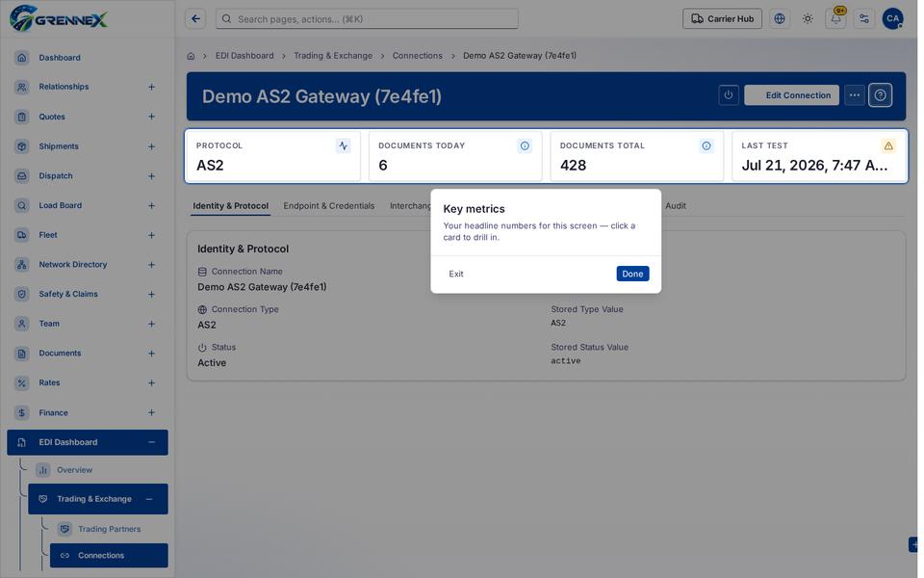This screenshot has height=578, width=924.
Task: Expand the Quotes menu
Action: [151, 117]
